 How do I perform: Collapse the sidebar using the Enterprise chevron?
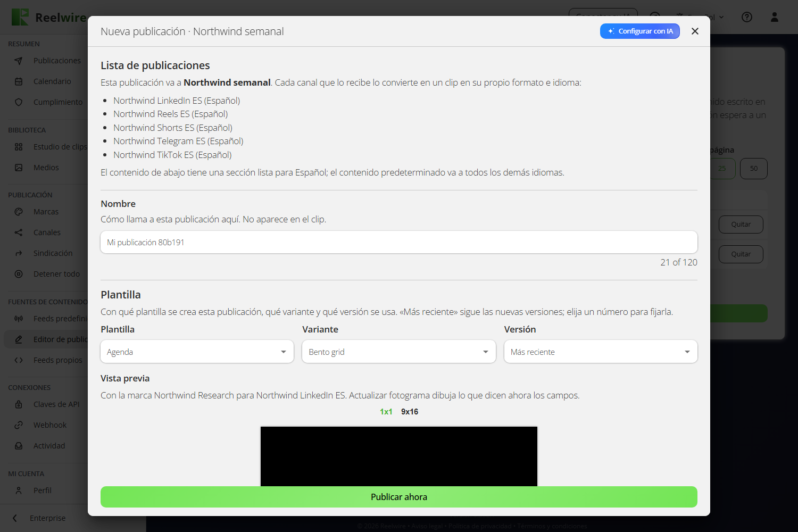point(15,518)
